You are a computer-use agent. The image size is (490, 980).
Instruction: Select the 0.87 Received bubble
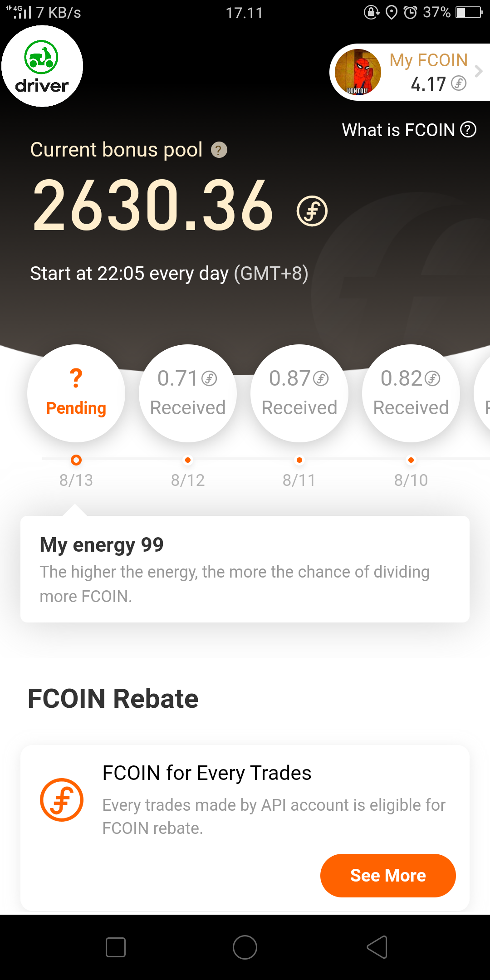299,393
